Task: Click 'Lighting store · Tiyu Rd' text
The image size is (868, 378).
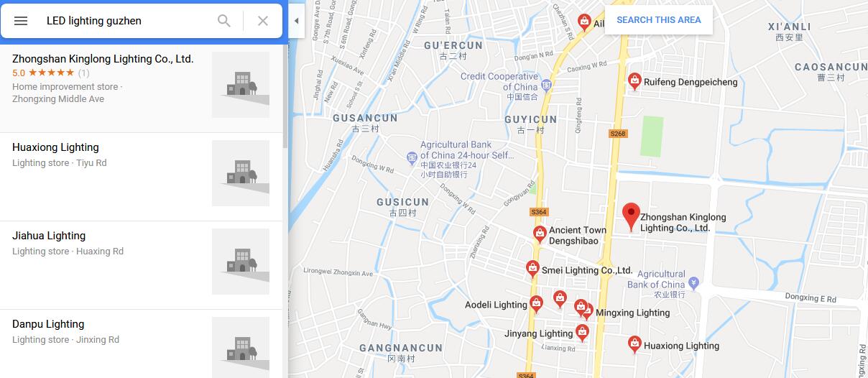Action: (x=60, y=163)
